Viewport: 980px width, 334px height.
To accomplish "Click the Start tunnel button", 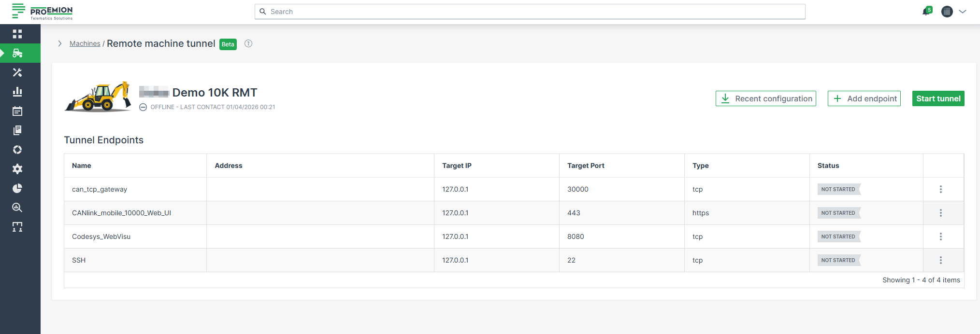I will [938, 98].
